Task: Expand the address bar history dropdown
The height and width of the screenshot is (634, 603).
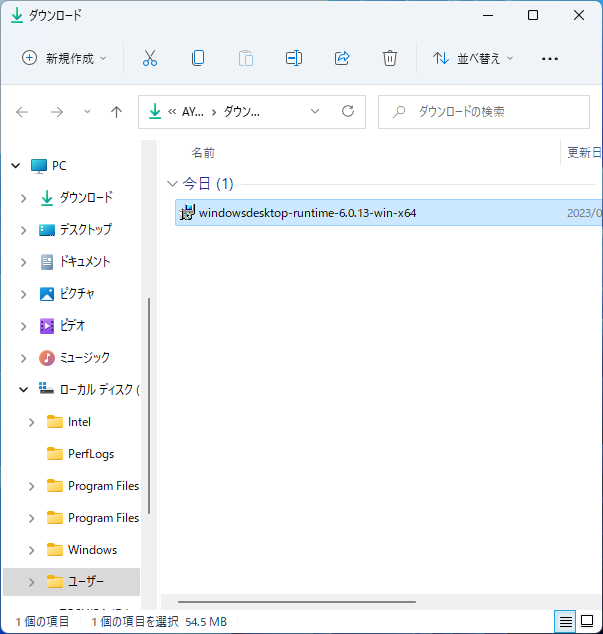Action: [x=315, y=112]
